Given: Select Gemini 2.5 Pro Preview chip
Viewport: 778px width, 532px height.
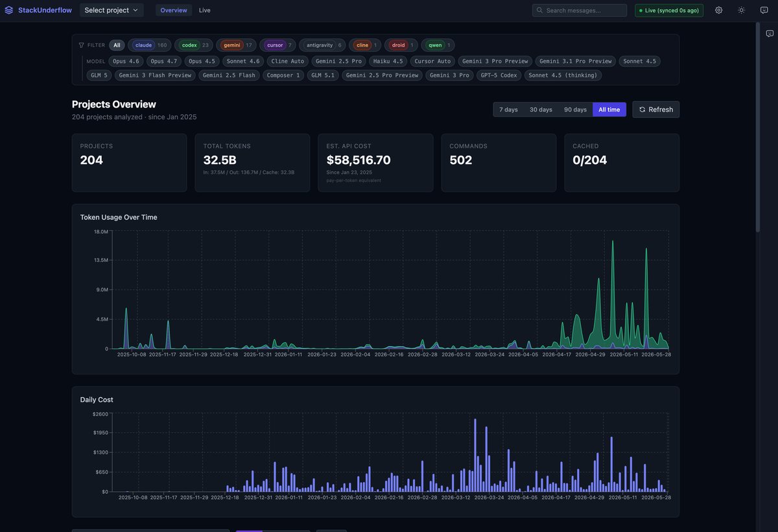Looking at the screenshot, I should click(x=382, y=75).
